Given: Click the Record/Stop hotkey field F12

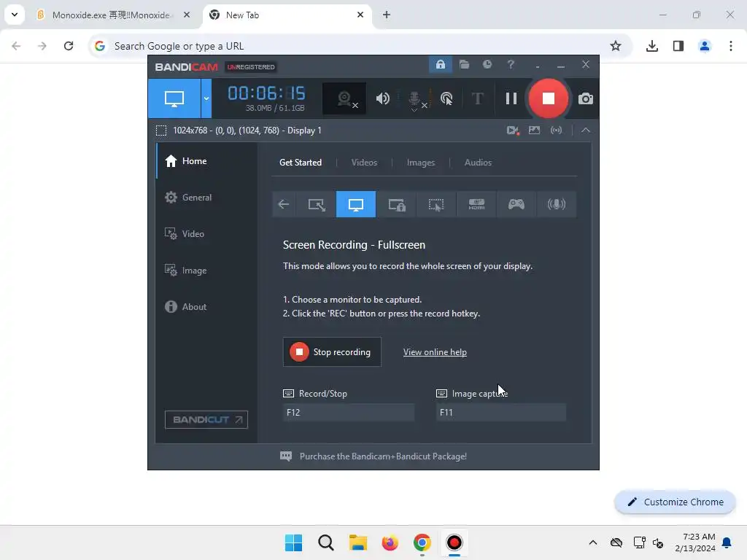Looking at the screenshot, I should pos(348,413).
